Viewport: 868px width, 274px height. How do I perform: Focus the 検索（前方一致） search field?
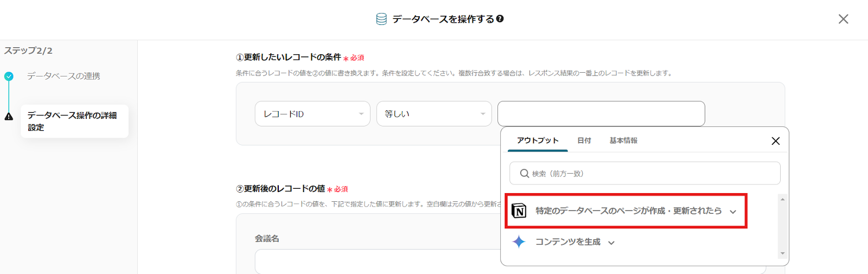(x=644, y=174)
